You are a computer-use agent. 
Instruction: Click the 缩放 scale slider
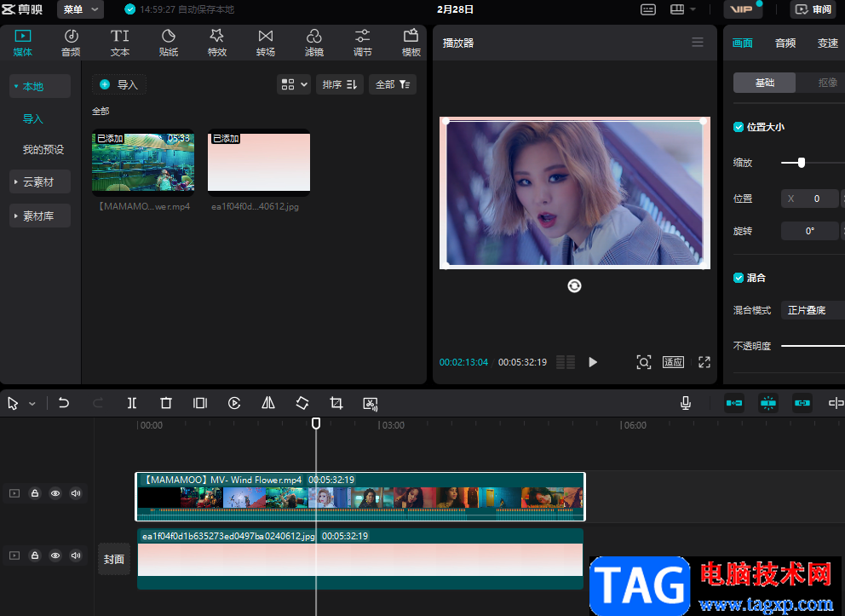pyautogui.click(x=802, y=162)
